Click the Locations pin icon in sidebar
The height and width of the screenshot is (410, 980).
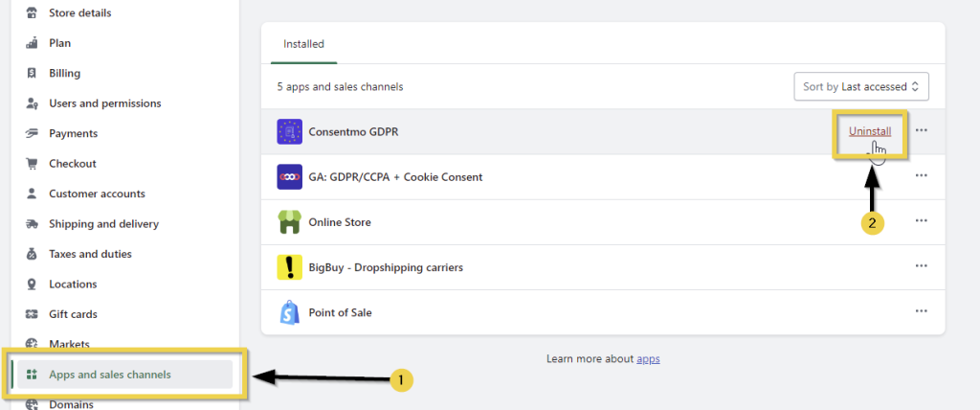(x=32, y=285)
